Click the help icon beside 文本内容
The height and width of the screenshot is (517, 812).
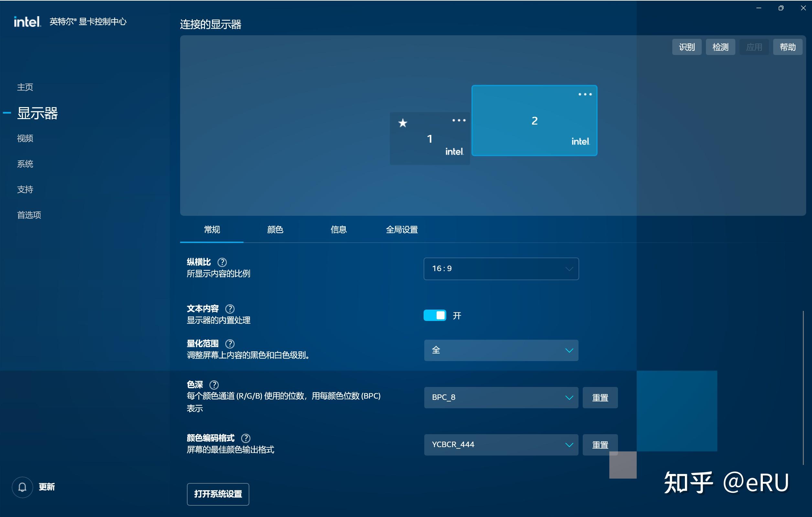pyautogui.click(x=230, y=309)
